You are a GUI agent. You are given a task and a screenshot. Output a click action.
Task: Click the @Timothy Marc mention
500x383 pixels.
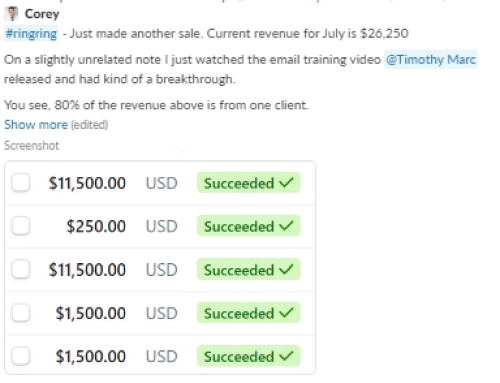[431, 60]
